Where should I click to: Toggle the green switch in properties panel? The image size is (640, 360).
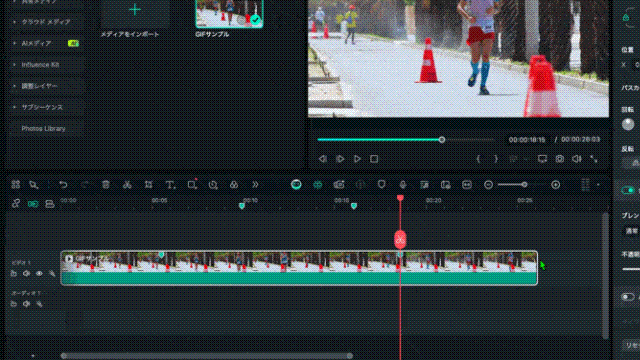627,190
